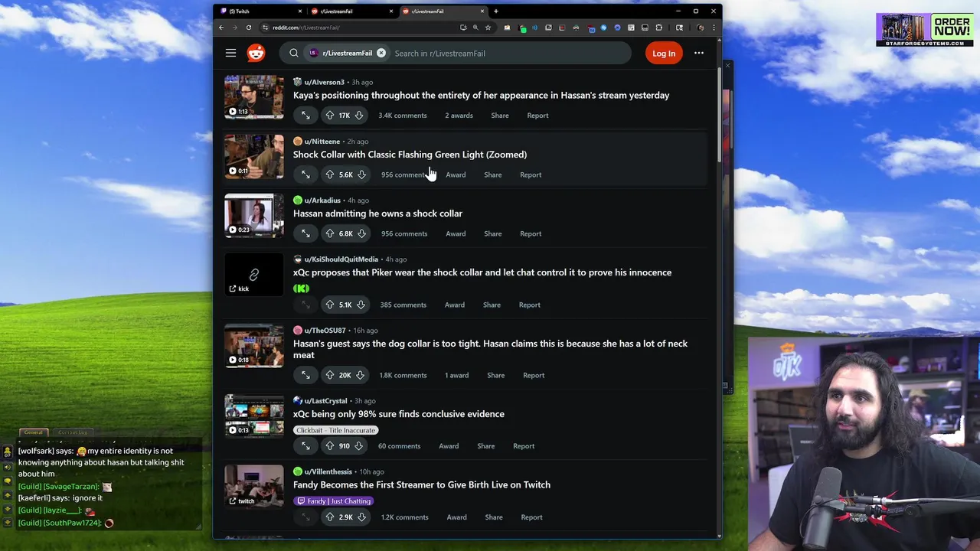Bookmark this page with the star icon

coord(488,28)
